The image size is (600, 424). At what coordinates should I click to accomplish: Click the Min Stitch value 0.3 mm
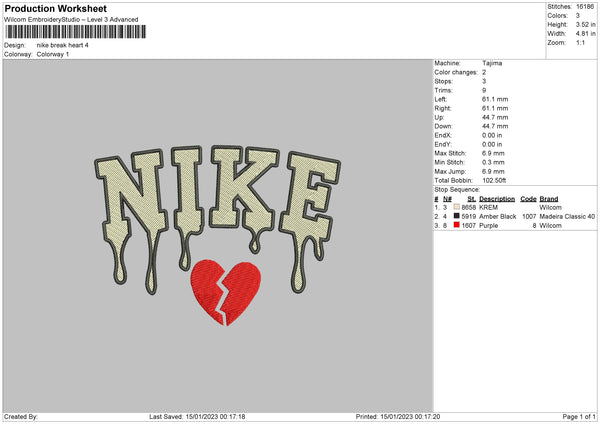[x=493, y=163]
